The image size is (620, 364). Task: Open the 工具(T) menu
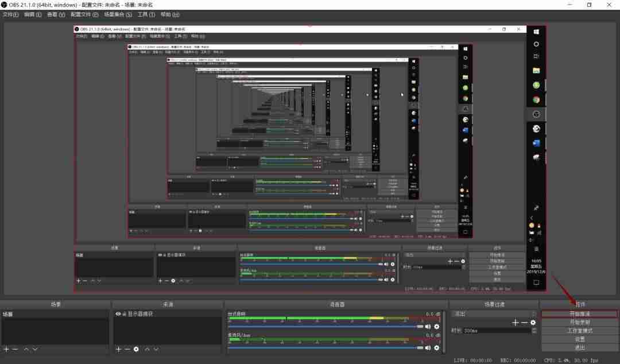click(x=146, y=14)
